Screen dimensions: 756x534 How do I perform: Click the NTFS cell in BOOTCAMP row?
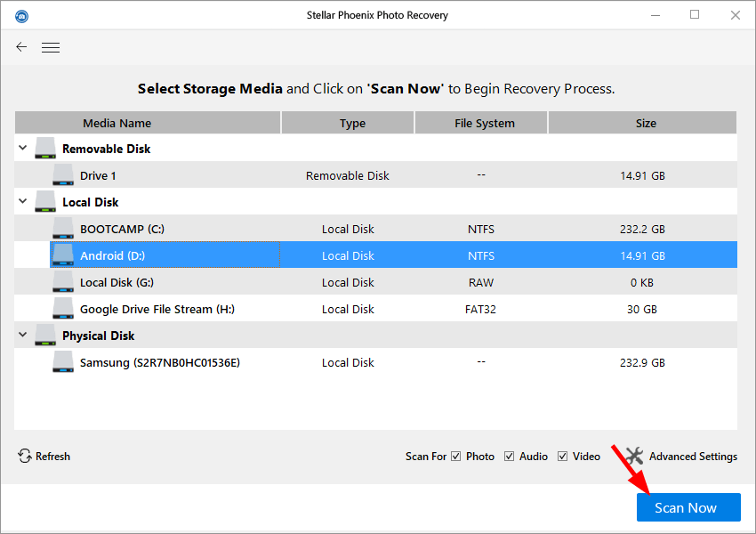tap(481, 229)
